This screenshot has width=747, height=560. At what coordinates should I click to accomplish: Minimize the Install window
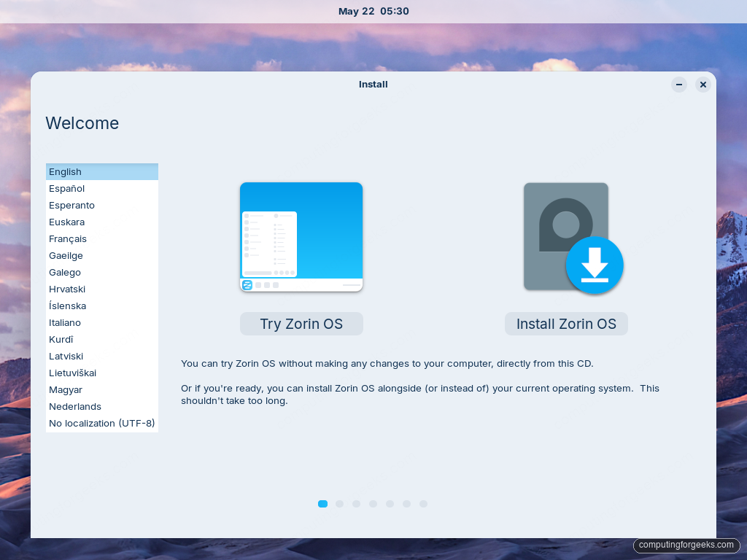pyautogui.click(x=679, y=85)
